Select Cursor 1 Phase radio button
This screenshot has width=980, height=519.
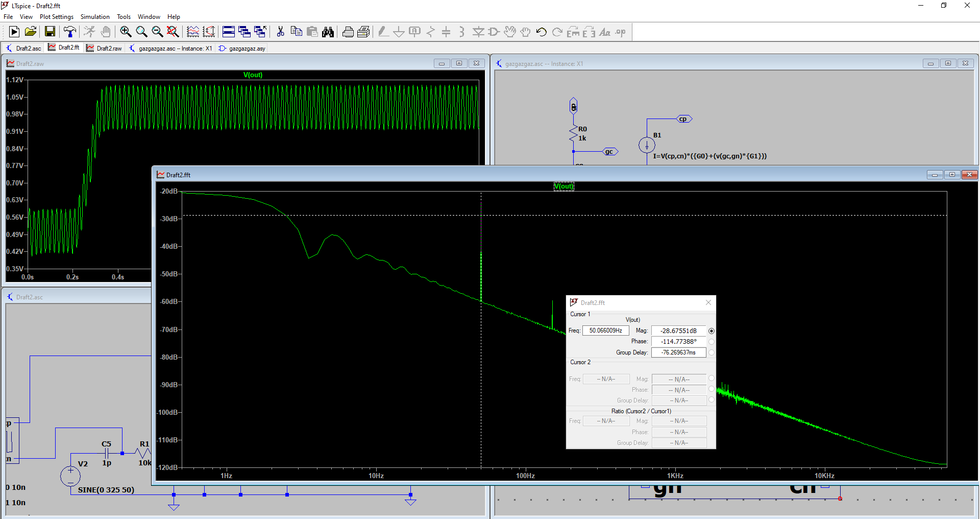[712, 342]
